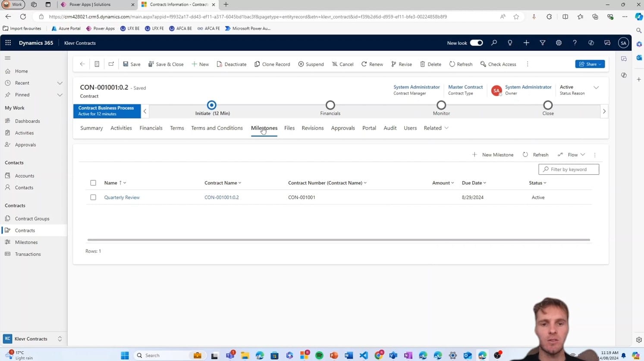Open the Flow dropdown menu

(x=572, y=155)
